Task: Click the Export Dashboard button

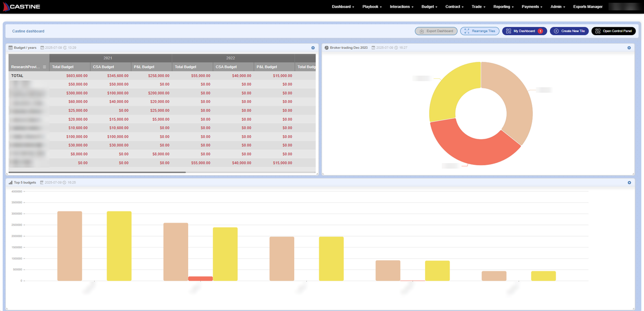Action: (x=436, y=31)
